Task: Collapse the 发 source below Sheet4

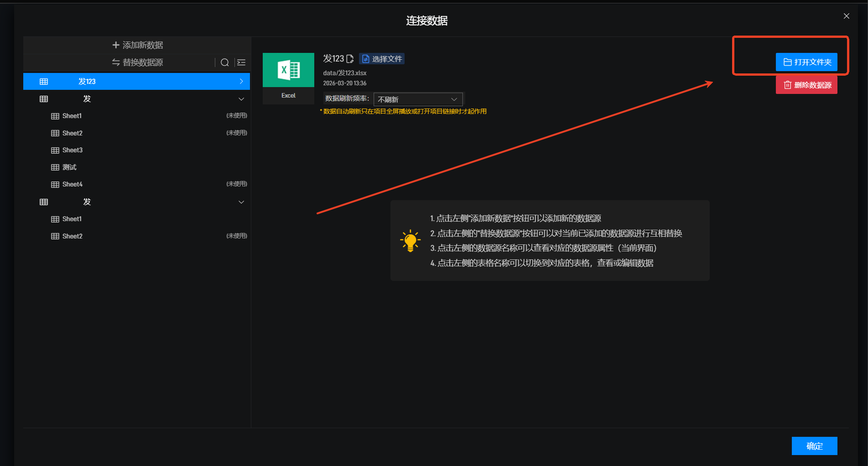Action: point(241,202)
